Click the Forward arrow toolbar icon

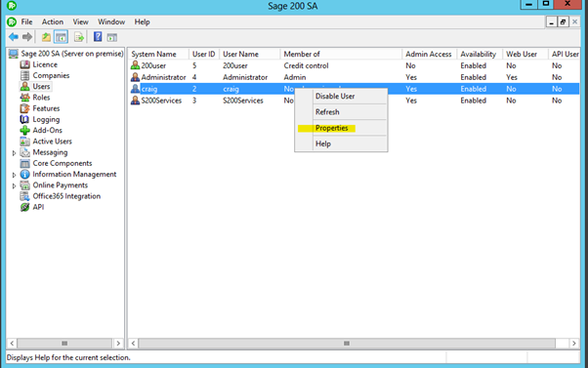pyautogui.click(x=27, y=37)
